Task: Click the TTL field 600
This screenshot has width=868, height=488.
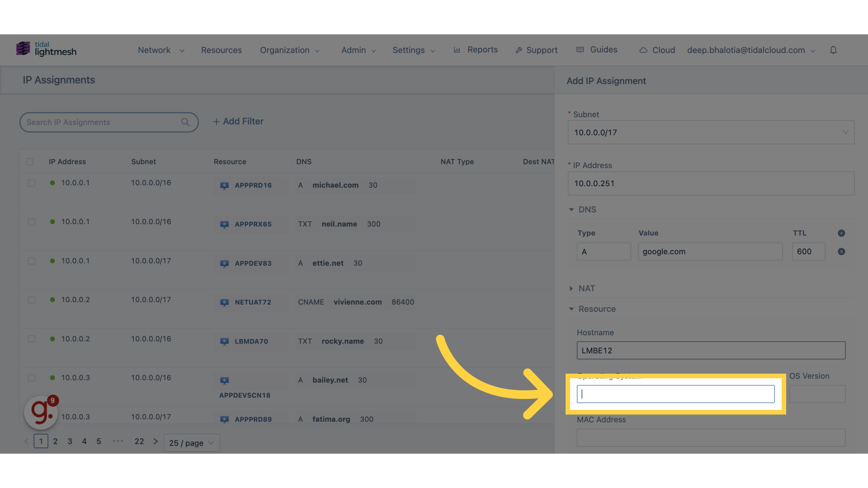Action: (x=808, y=252)
